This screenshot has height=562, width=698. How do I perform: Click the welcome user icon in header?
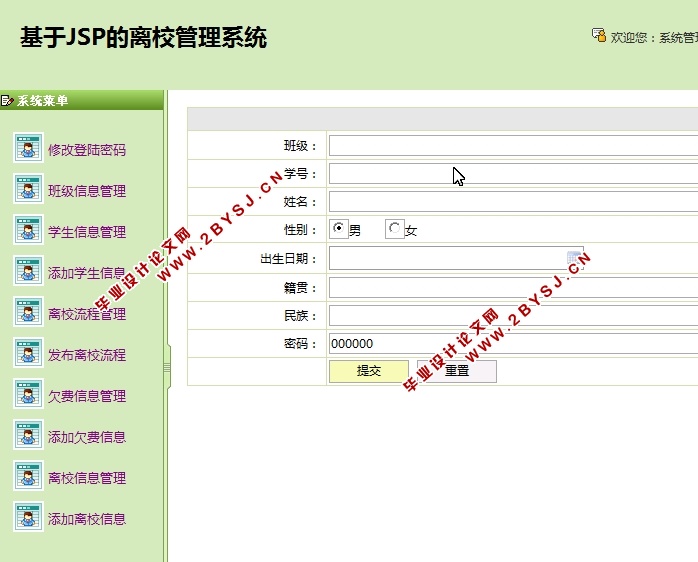[599, 35]
